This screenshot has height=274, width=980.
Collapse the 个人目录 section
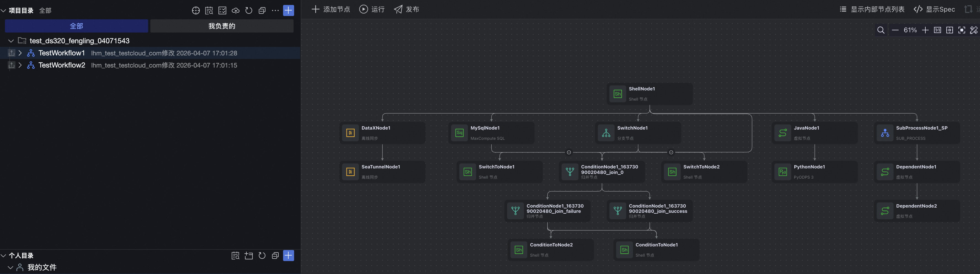[x=3, y=256]
